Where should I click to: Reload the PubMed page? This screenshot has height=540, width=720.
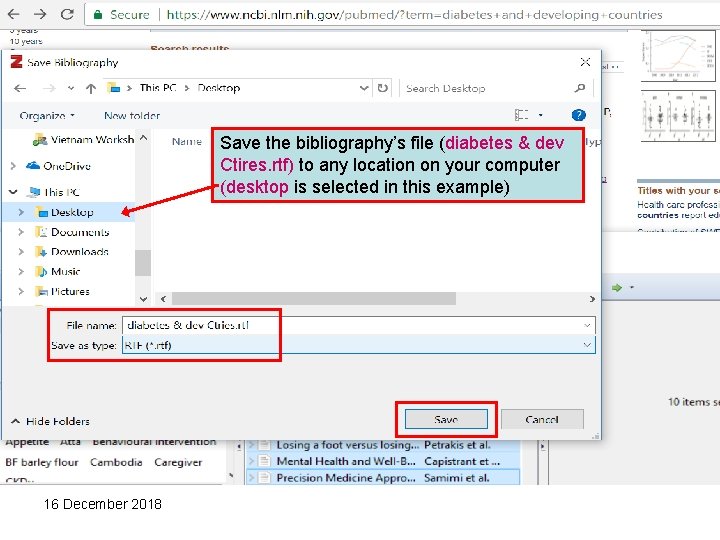coord(67,14)
